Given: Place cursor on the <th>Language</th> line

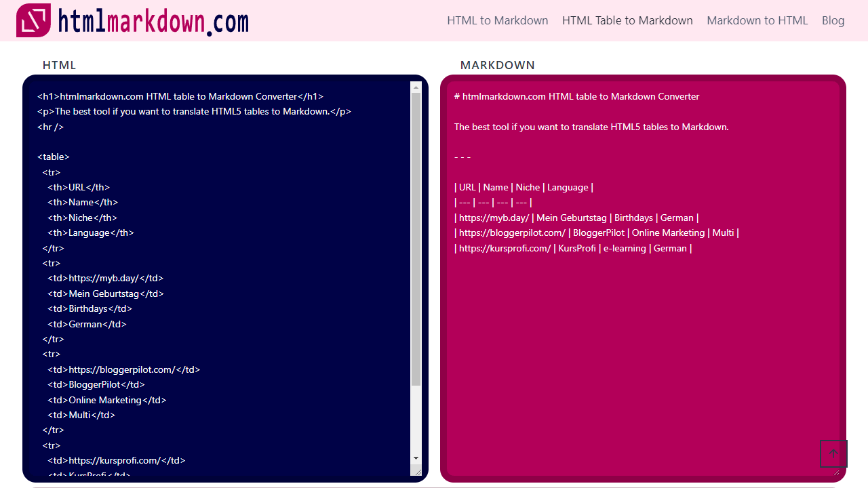Looking at the screenshot, I should click(91, 232).
